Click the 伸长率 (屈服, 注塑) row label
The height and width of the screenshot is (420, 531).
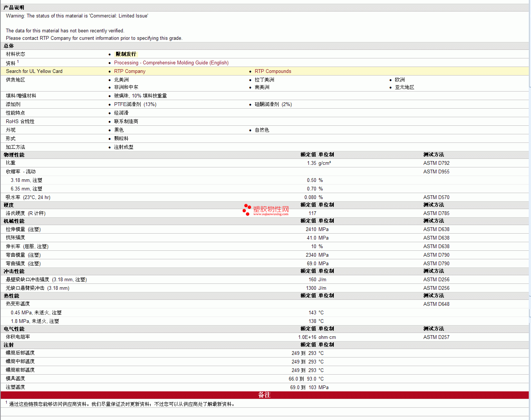coord(27,247)
